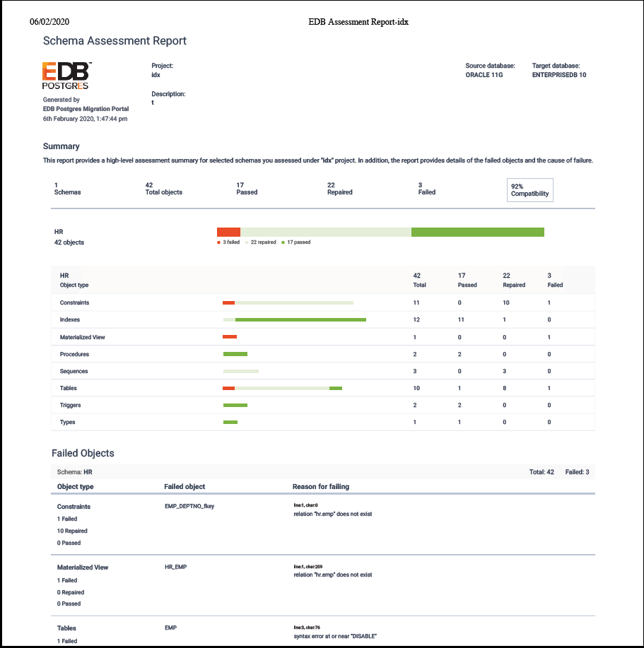Click the Summary section heading

coord(62,146)
